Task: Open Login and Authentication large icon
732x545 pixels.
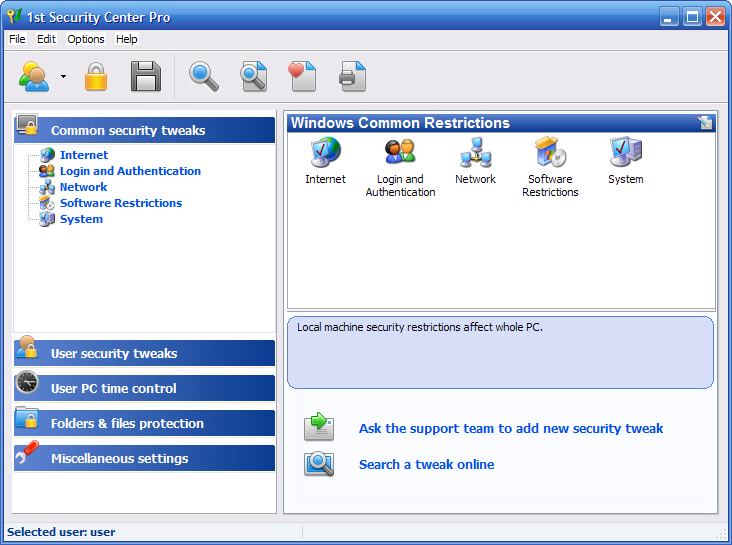Action: [400, 152]
